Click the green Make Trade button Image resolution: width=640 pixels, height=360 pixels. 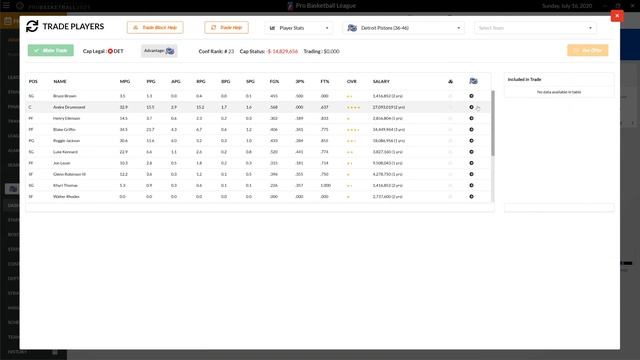coord(51,50)
